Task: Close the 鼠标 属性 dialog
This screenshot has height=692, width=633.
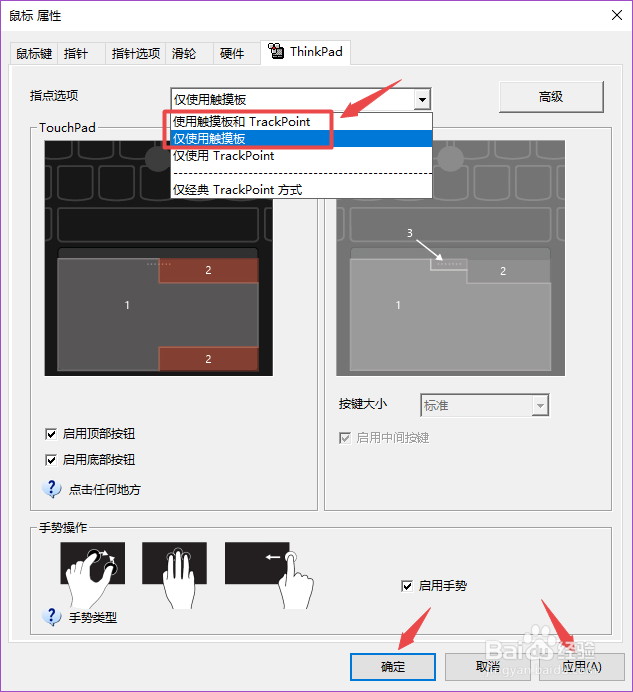Action: point(617,15)
